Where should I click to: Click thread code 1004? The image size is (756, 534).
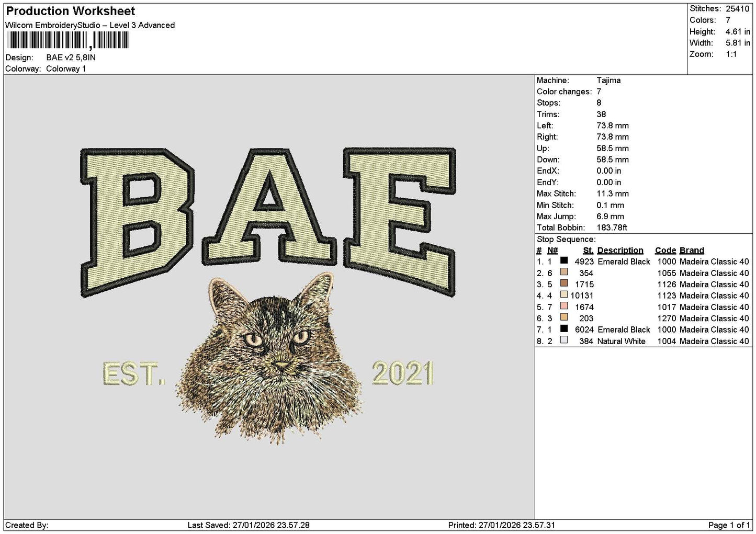(x=667, y=341)
